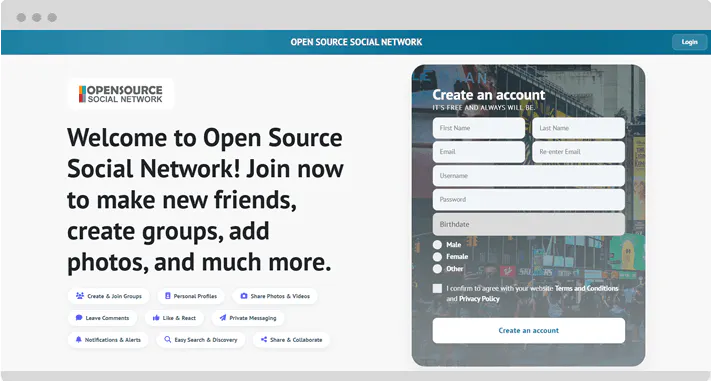
Task: Focus the Last Name field
Action: pyautogui.click(x=578, y=128)
